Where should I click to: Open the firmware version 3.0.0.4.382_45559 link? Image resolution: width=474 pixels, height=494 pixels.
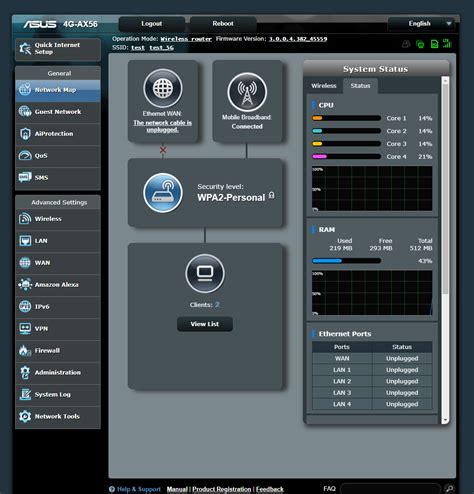coord(298,39)
